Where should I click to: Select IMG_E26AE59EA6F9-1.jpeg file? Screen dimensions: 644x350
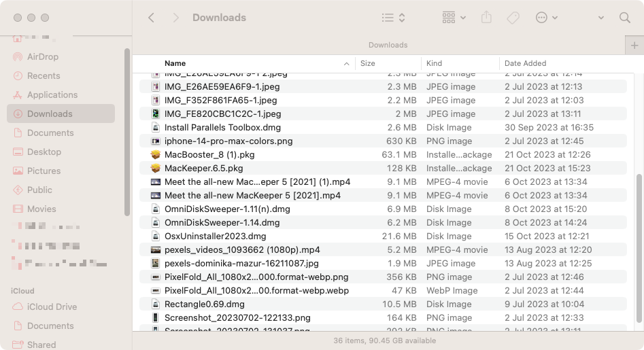pyautogui.click(x=383, y=86)
